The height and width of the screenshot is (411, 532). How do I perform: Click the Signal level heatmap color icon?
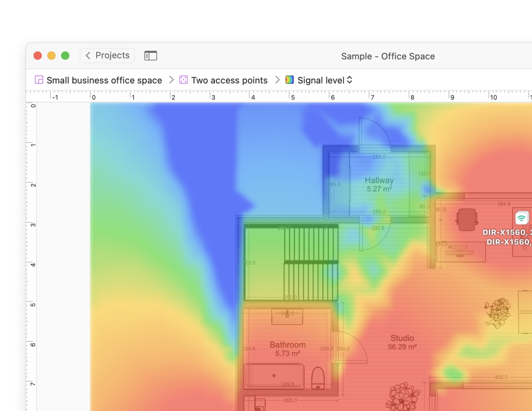pyautogui.click(x=289, y=80)
